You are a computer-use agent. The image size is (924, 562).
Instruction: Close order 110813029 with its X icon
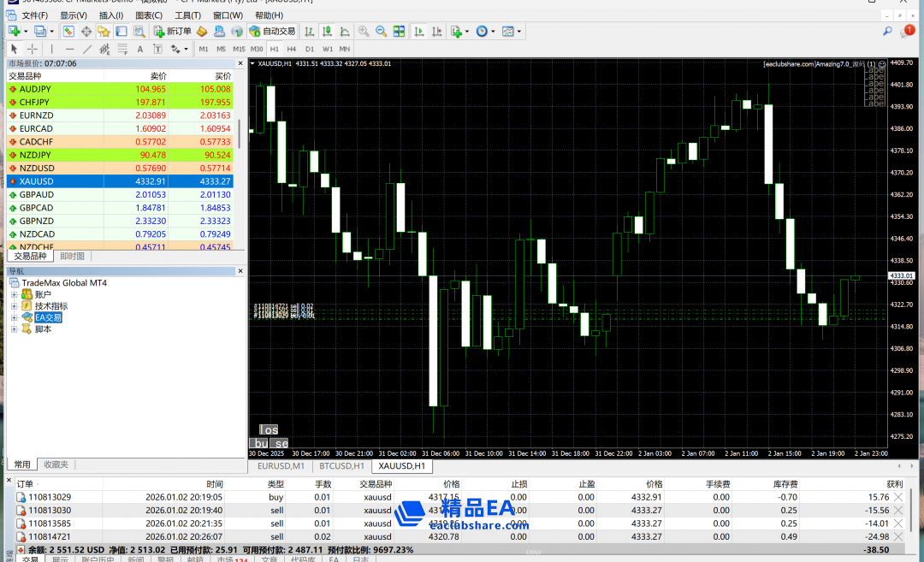(x=898, y=497)
